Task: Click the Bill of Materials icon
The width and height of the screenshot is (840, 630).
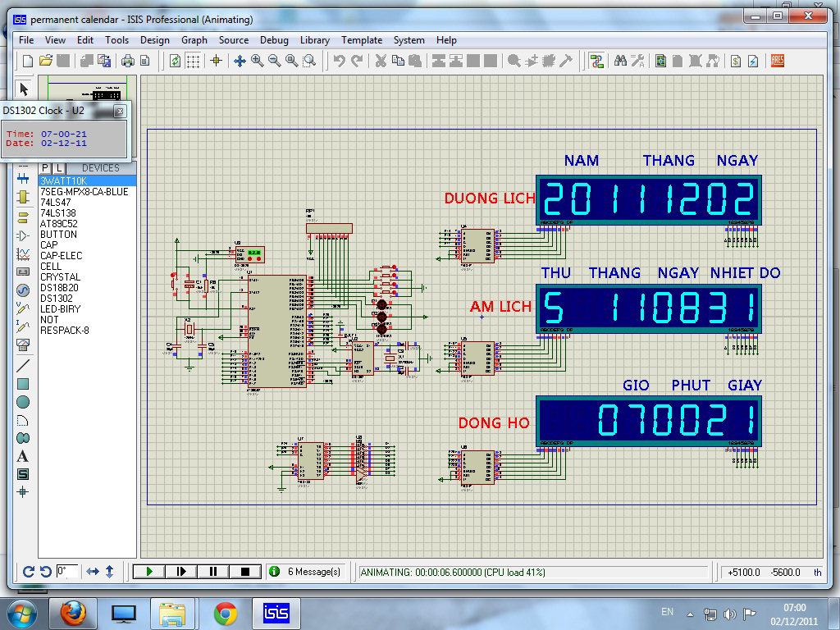Action: pyautogui.click(x=736, y=61)
